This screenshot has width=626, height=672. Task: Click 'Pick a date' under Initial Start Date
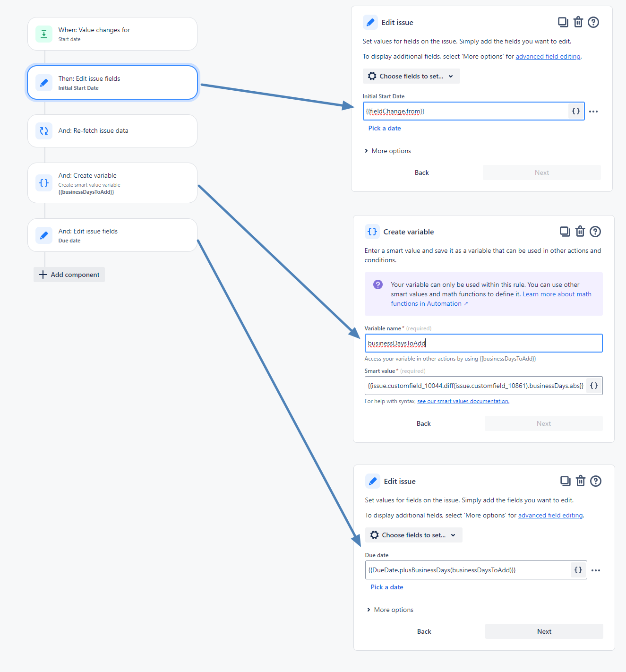tap(385, 128)
